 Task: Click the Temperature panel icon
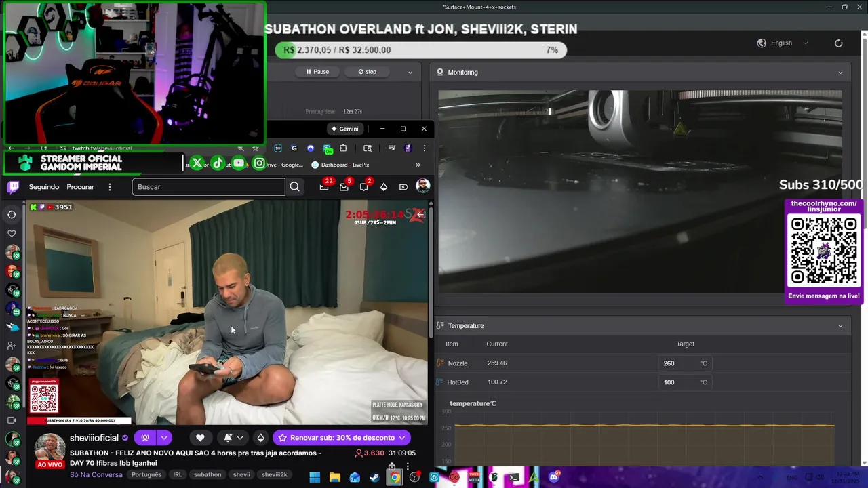pyautogui.click(x=440, y=326)
